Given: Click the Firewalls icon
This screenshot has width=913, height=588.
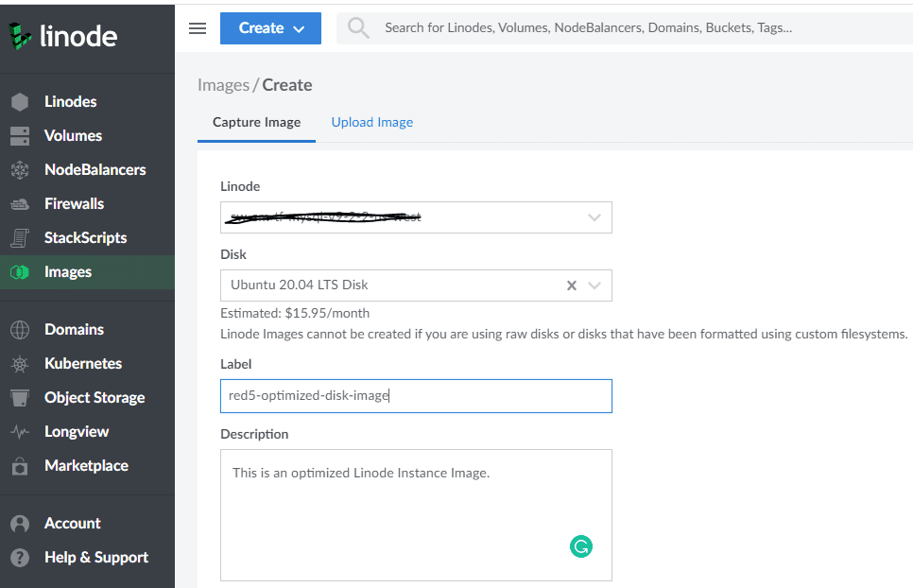Looking at the screenshot, I should click(20, 204).
